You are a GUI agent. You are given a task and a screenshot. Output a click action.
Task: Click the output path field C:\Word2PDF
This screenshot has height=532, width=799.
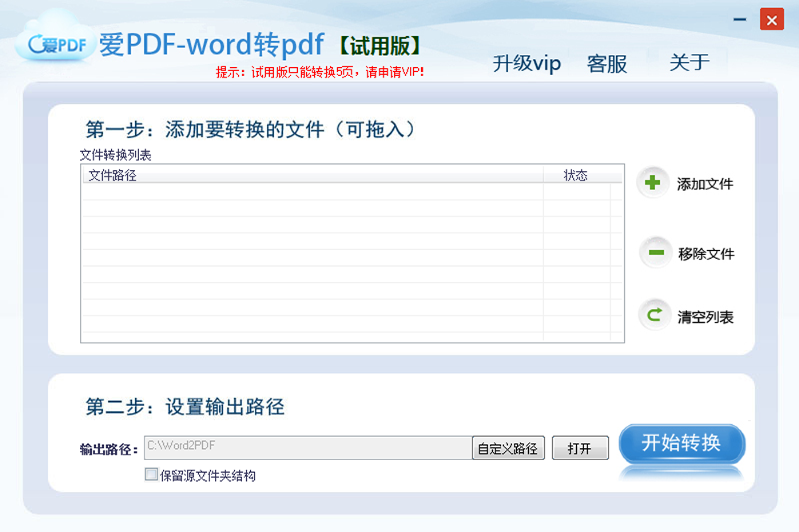(308, 448)
